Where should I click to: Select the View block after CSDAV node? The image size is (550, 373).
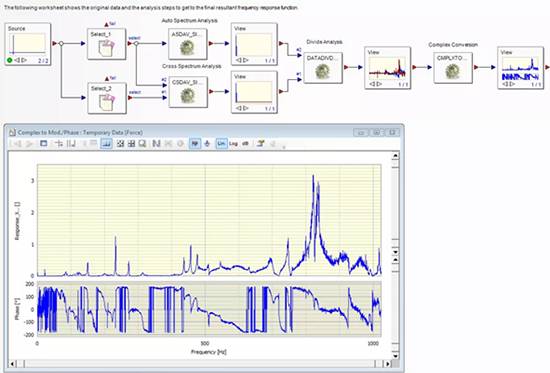tap(254, 92)
